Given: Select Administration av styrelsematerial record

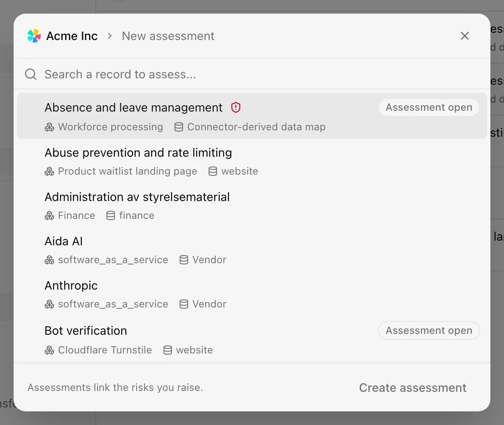Looking at the screenshot, I should pyautogui.click(x=252, y=206).
